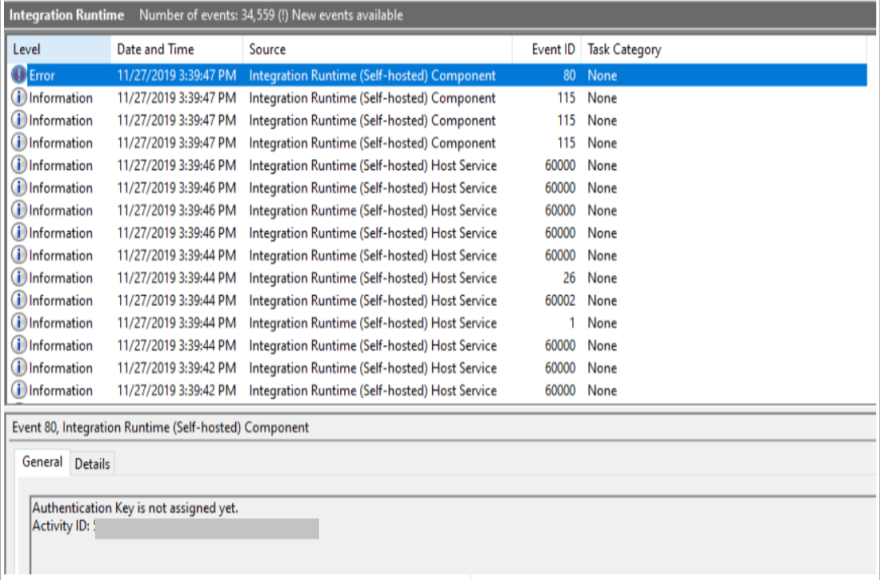Select the 3:39:44 PM date cell of Event 26

pyautogui.click(x=176, y=278)
